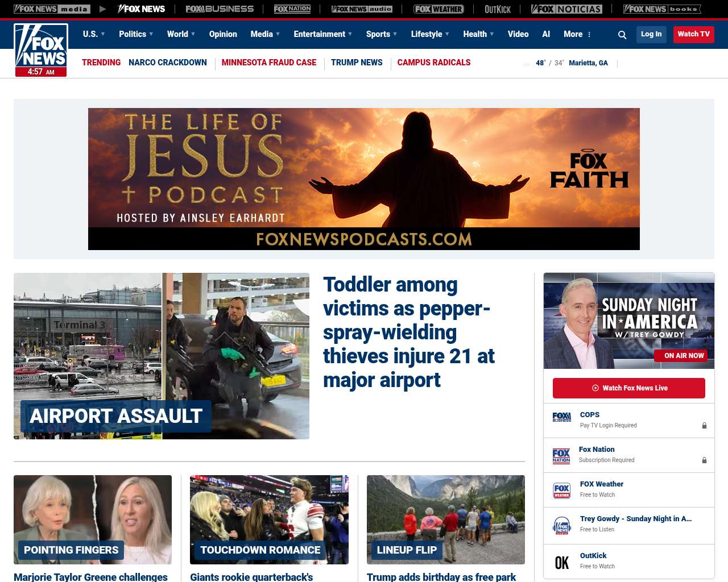Expand the Politics navigation dropdown
Screen dimensions: 728x582
point(136,34)
